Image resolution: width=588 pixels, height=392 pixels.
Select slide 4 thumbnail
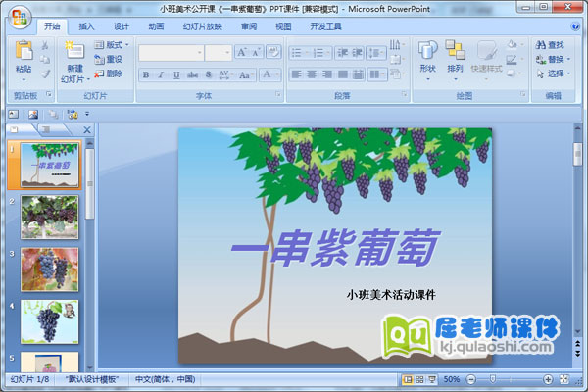(x=50, y=321)
